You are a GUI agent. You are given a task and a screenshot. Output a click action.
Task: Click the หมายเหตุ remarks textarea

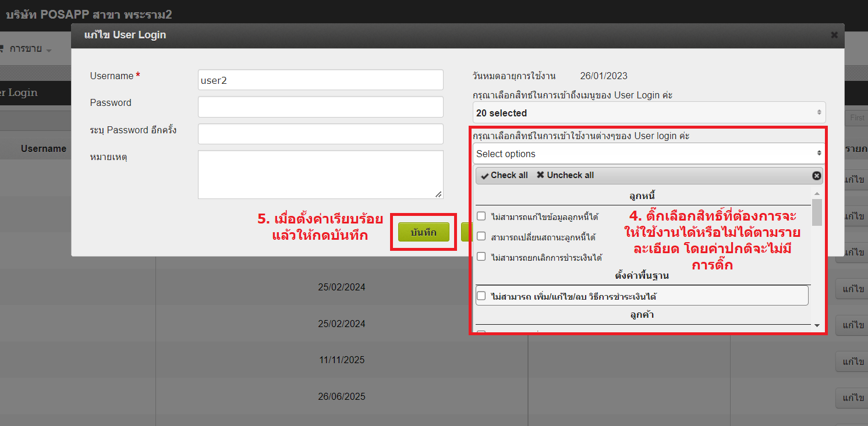[x=321, y=175]
